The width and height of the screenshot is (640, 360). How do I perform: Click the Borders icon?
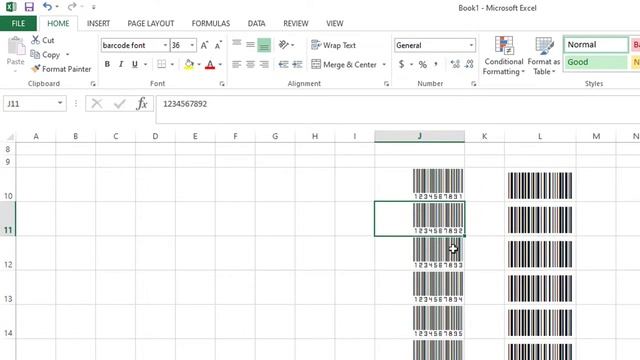point(162,64)
